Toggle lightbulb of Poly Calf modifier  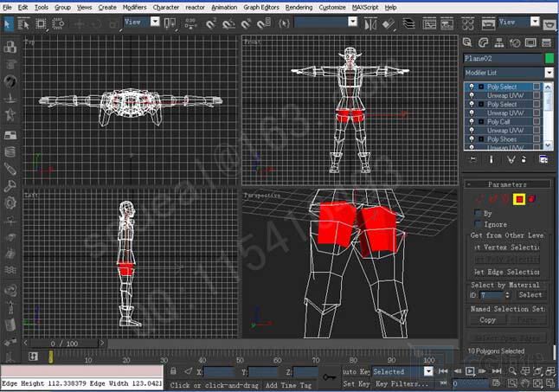pos(472,121)
